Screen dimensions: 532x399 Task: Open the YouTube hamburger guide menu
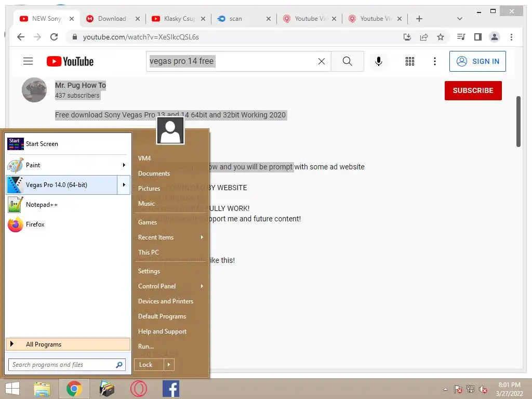pyautogui.click(x=28, y=61)
